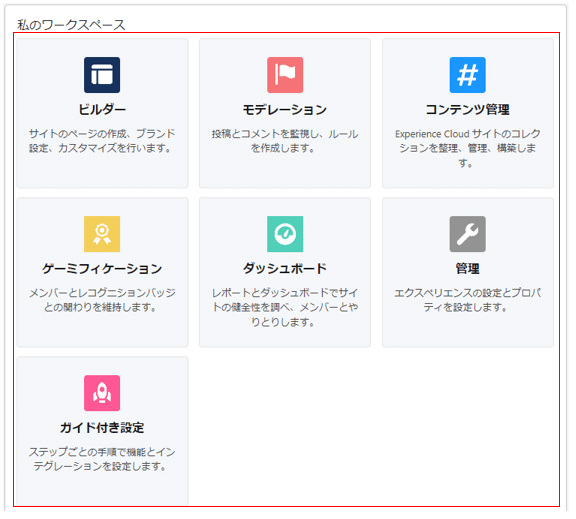576x519 pixels.
Task: Click the 私のワークスペース heading
Action: pos(71,25)
